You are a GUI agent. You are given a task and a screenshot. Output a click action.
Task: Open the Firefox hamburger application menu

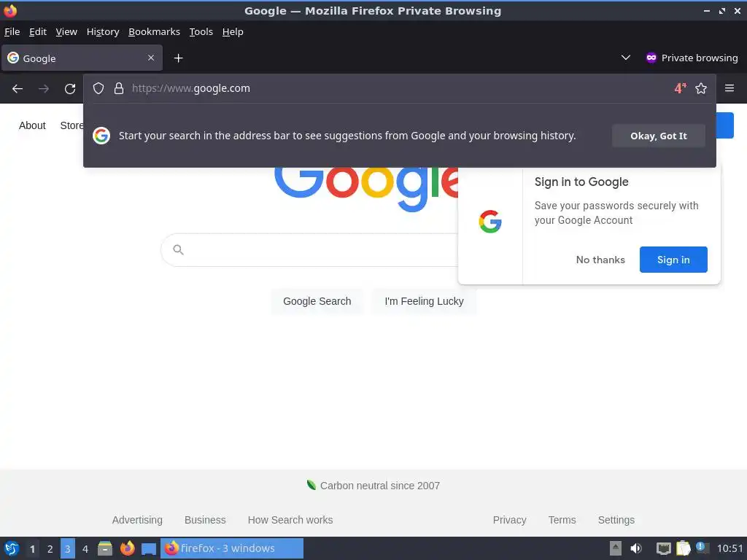[x=729, y=88]
